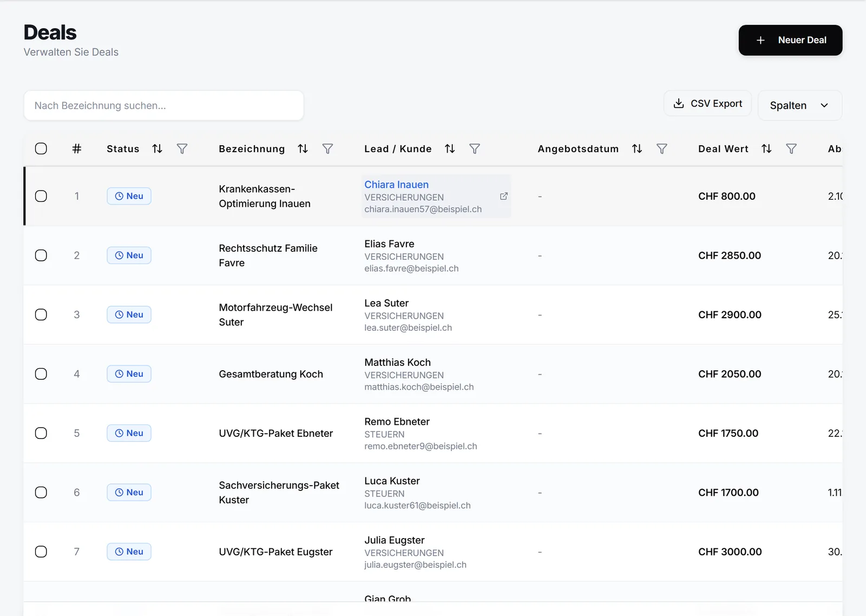Check the row for Gesamtberatung Koch
Image resolution: width=866 pixels, height=616 pixels.
pos(41,374)
